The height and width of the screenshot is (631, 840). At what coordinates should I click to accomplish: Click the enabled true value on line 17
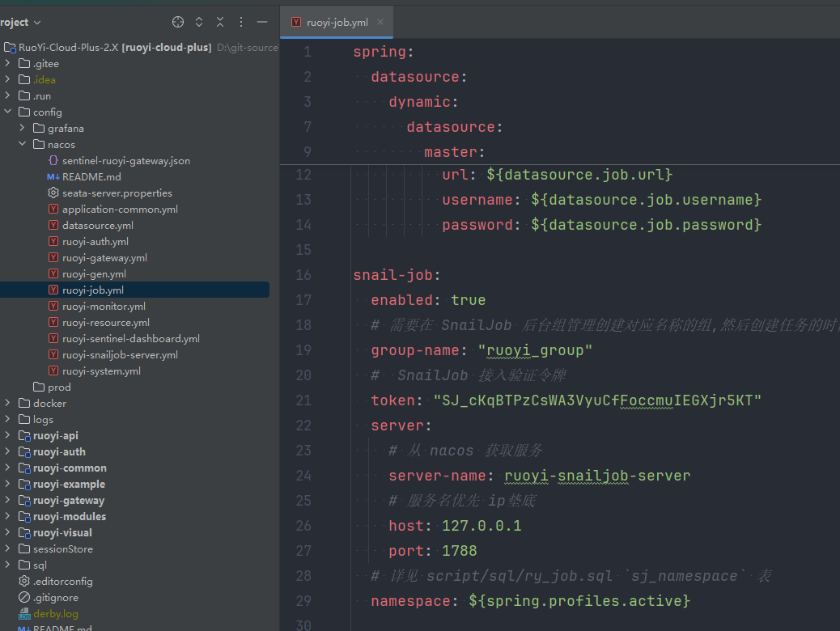click(469, 300)
